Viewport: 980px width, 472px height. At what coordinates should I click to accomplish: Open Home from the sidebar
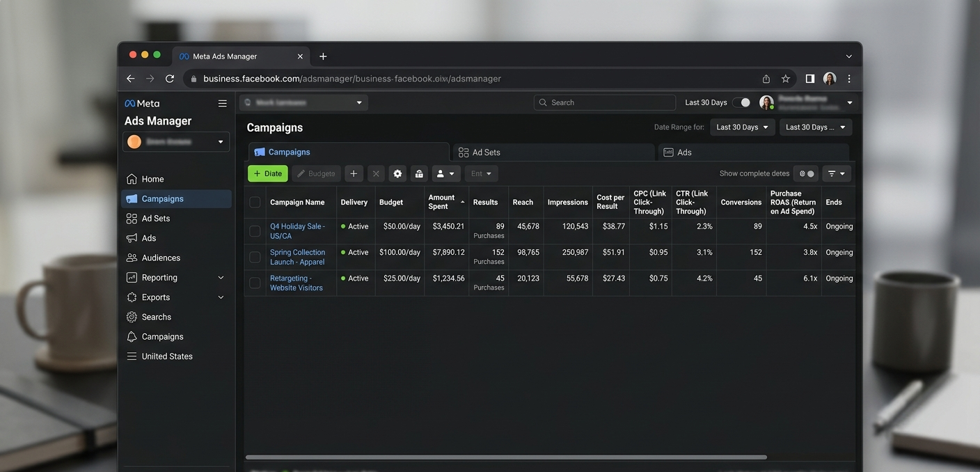[x=152, y=179]
